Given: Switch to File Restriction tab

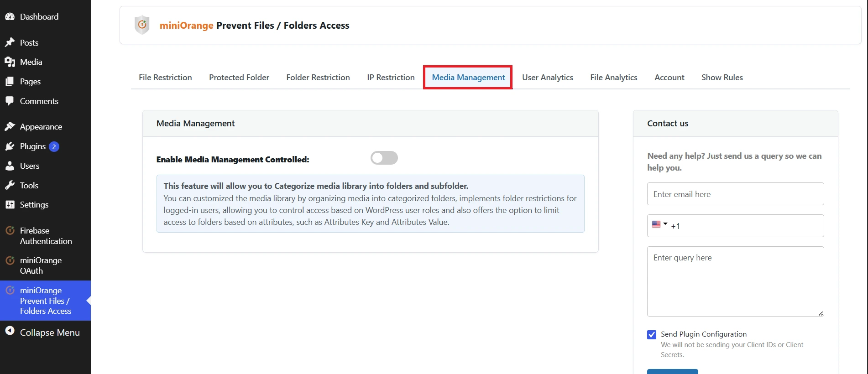Looking at the screenshot, I should 165,78.
